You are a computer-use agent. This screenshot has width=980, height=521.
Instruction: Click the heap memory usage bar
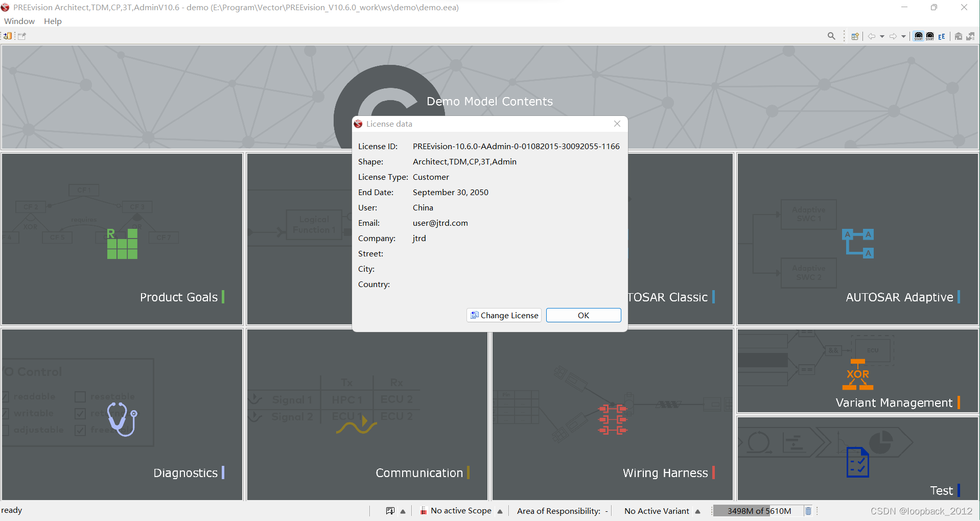click(759, 511)
